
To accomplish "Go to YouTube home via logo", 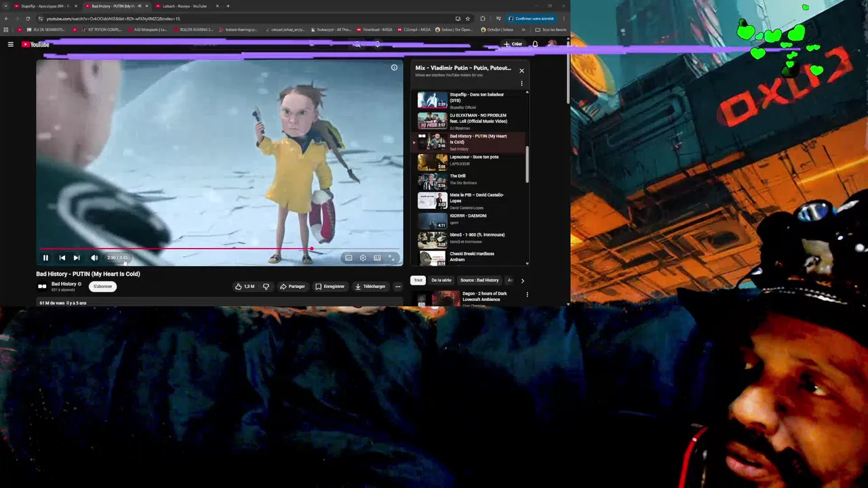I will click(x=35, y=44).
